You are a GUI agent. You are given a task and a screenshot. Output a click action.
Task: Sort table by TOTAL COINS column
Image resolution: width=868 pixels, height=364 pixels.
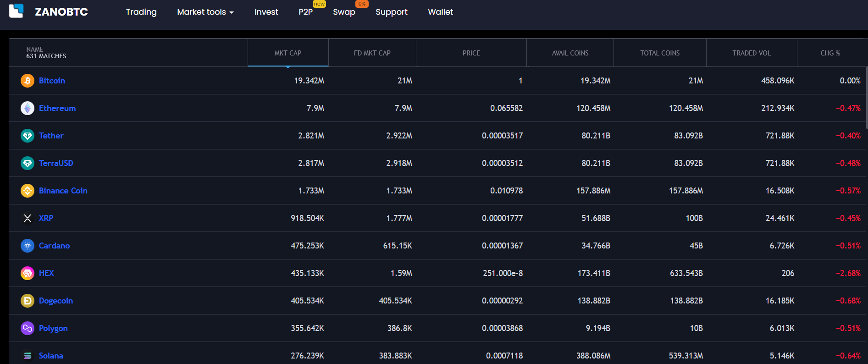coord(660,53)
